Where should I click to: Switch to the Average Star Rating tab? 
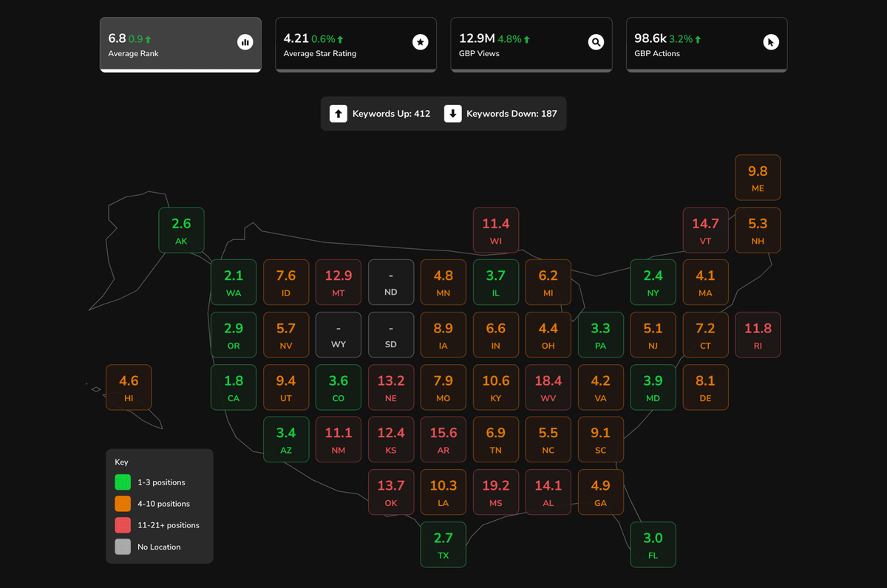[x=356, y=45]
